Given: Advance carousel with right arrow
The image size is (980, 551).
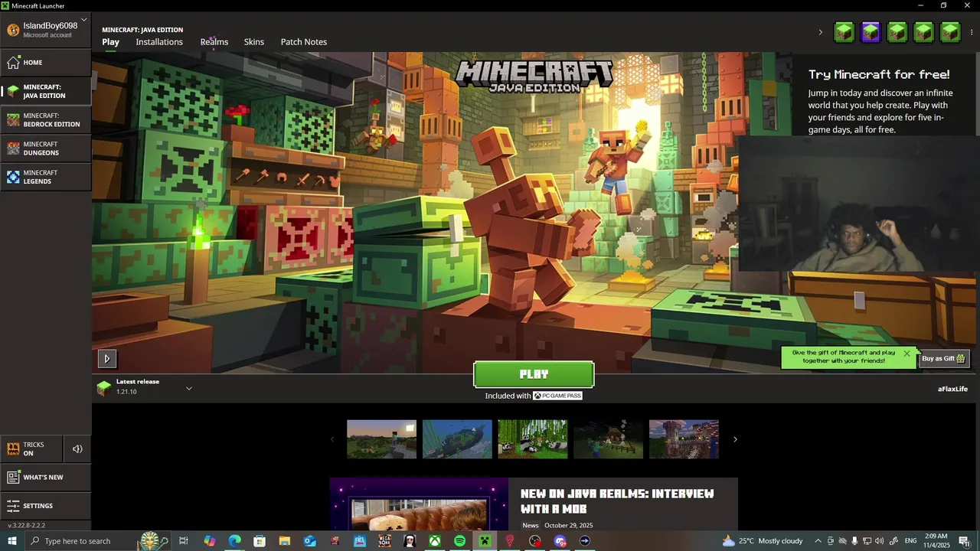Looking at the screenshot, I should coord(735,439).
